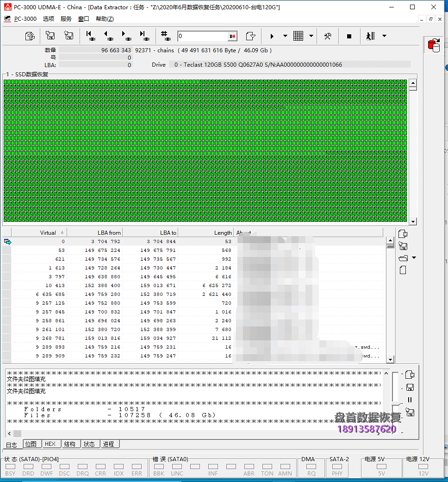This screenshot has height=482, width=448.
Task: Click the current-row arrow marker in chain table
Action: (x=7, y=242)
